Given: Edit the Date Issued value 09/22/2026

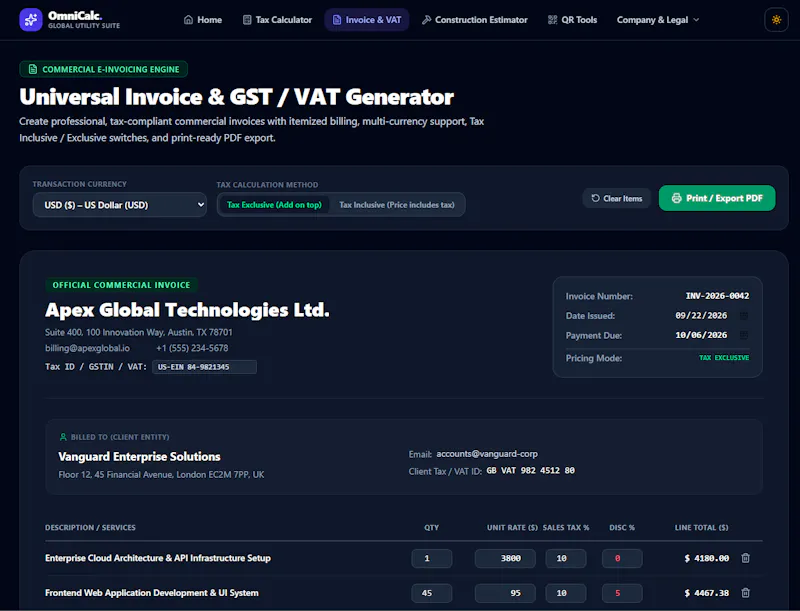Looking at the screenshot, I should tap(701, 316).
